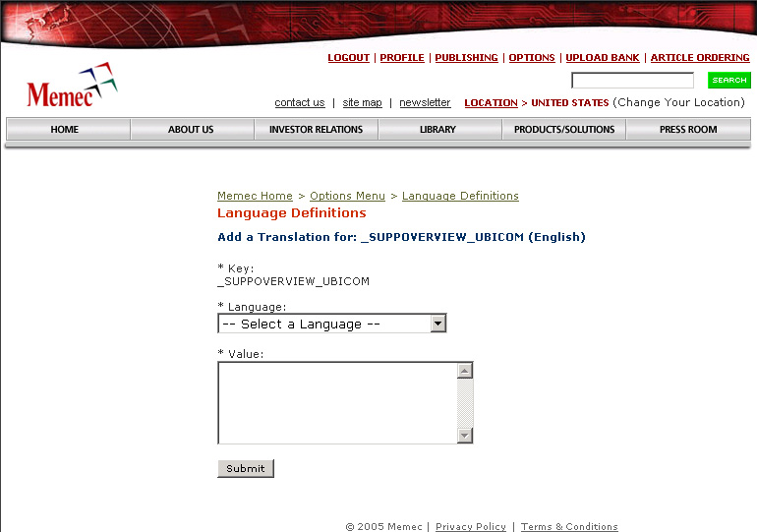Open the Terms & Conditions link

[x=569, y=527]
